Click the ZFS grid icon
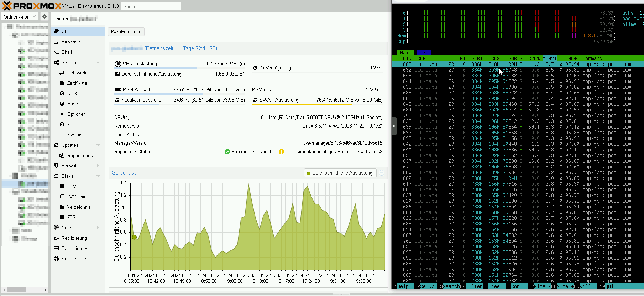Viewport: 644px width, 296px height. click(62, 217)
